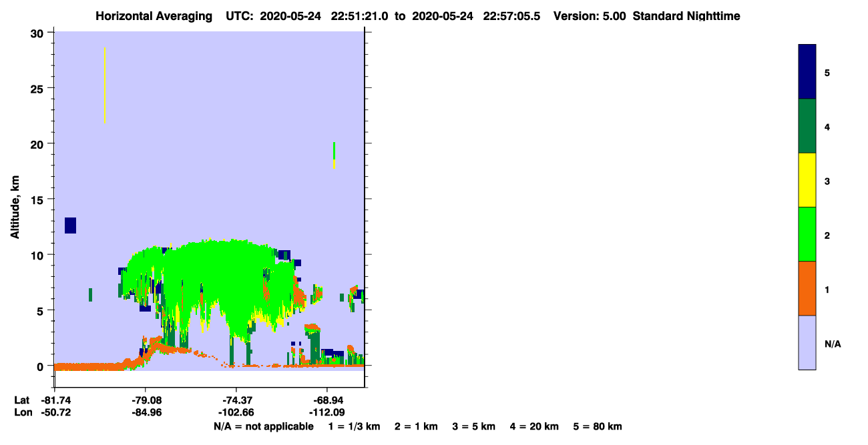868x445 pixels.
Task: Click the '5 = 80 km' legend text
Action: point(598,426)
